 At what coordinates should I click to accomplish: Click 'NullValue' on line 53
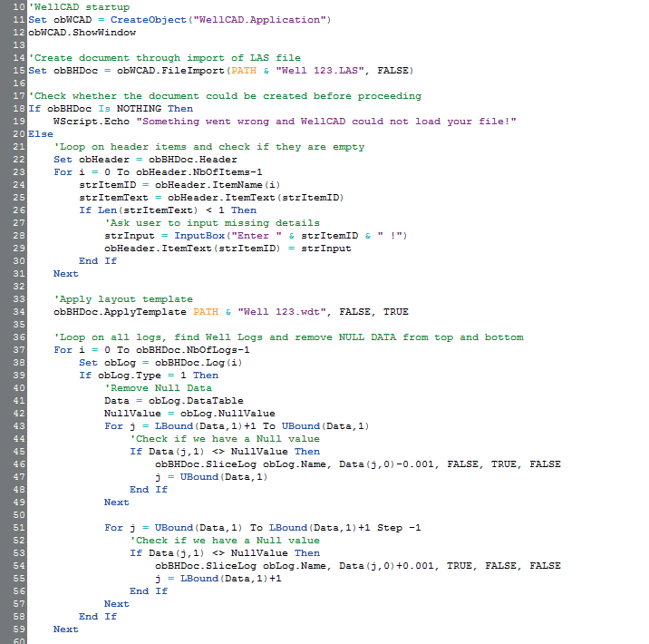pos(259,553)
